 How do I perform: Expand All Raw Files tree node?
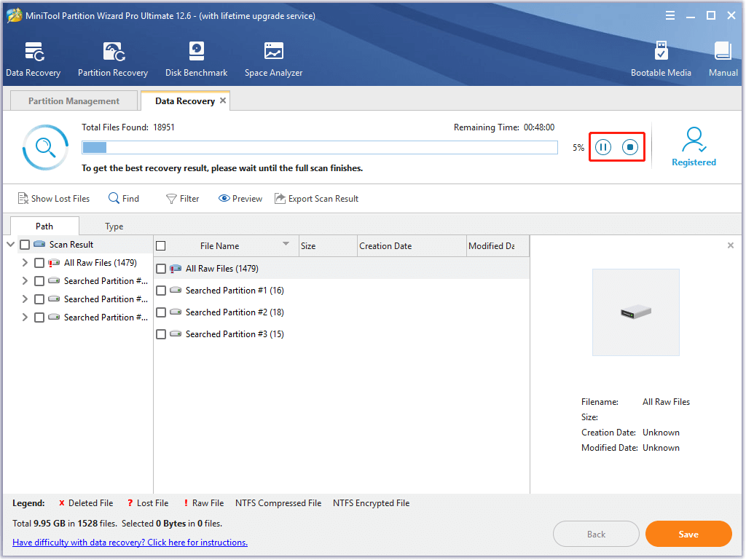[25, 262]
